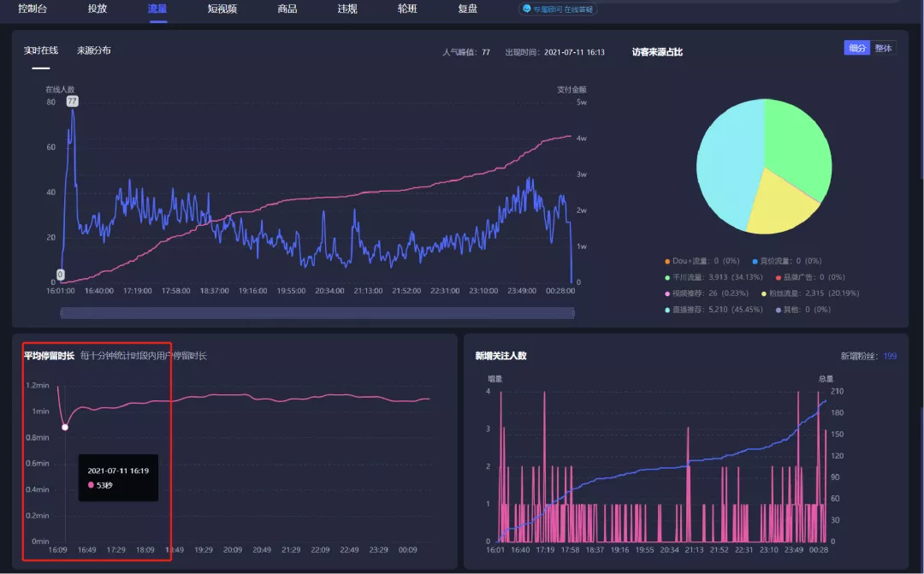
Task: Click the 新增粉丝 199 count link
Action: (x=890, y=356)
